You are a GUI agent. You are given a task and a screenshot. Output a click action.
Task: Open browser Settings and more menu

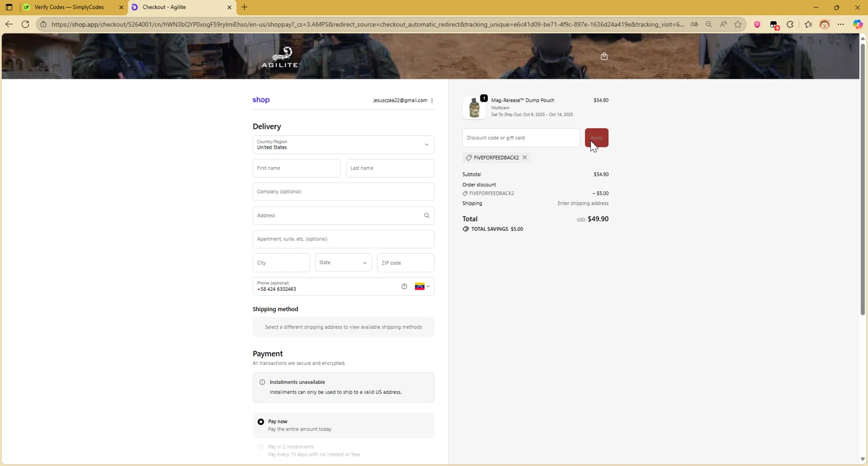tap(841, 24)
